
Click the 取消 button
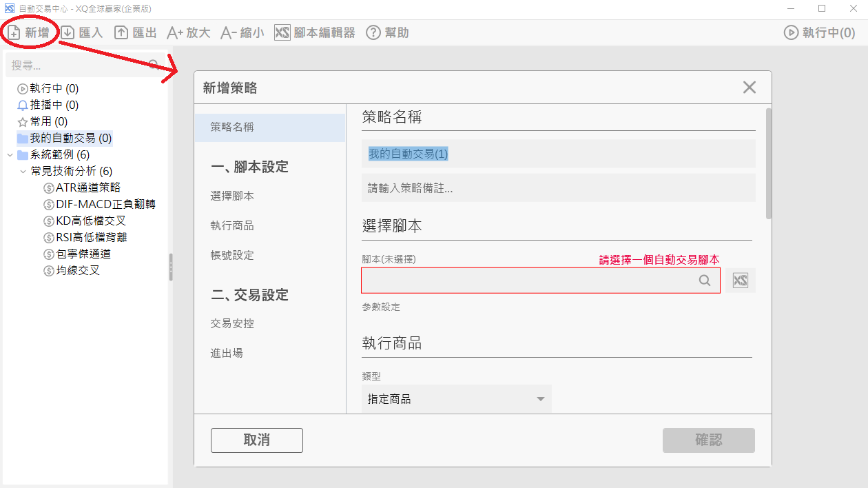[256, 440]
